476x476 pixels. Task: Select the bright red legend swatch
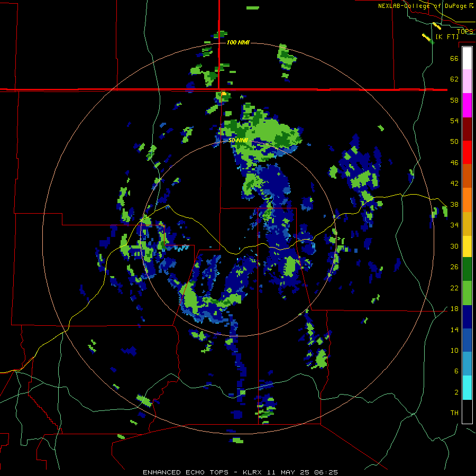point(467,152)
